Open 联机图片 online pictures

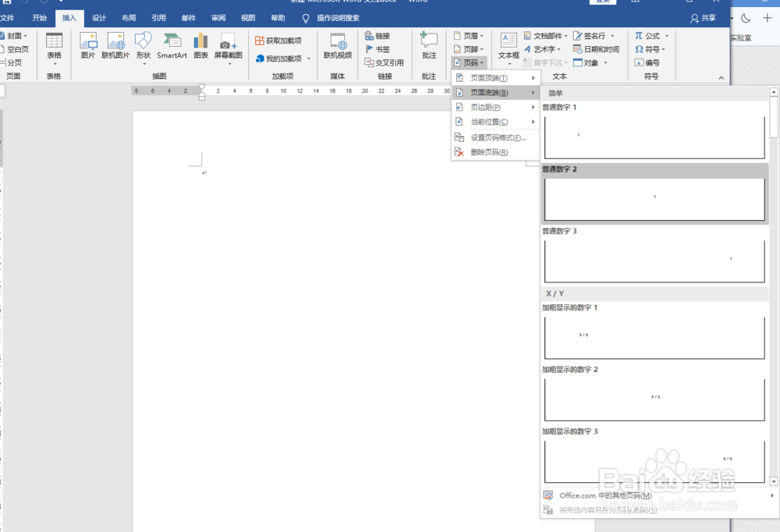[115, 46]
